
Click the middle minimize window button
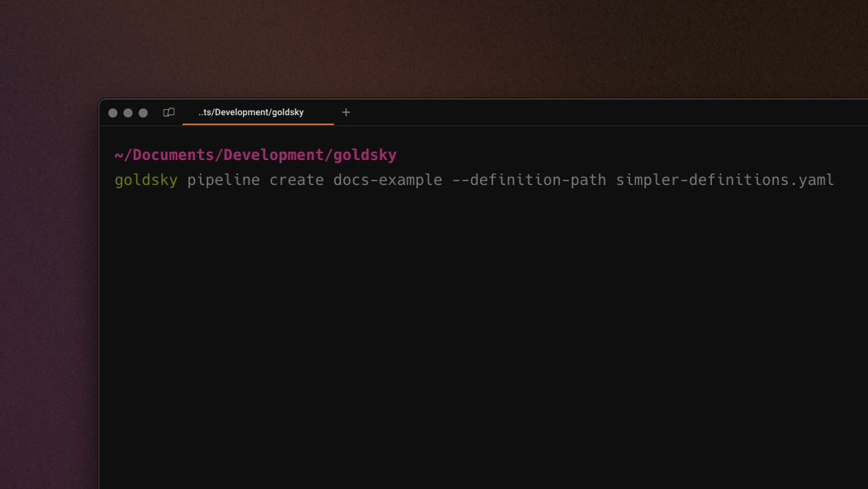coord(128,113)
